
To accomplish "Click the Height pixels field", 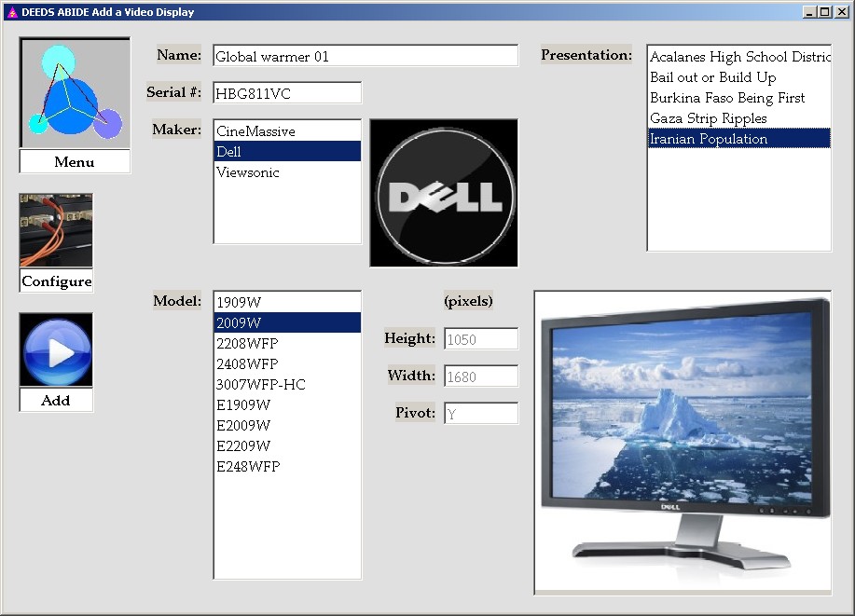I will tap(481, 339).
